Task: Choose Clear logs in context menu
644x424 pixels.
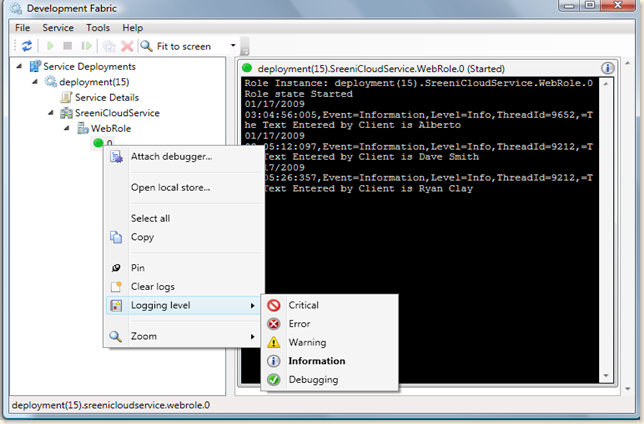Action: coord(184,286)
